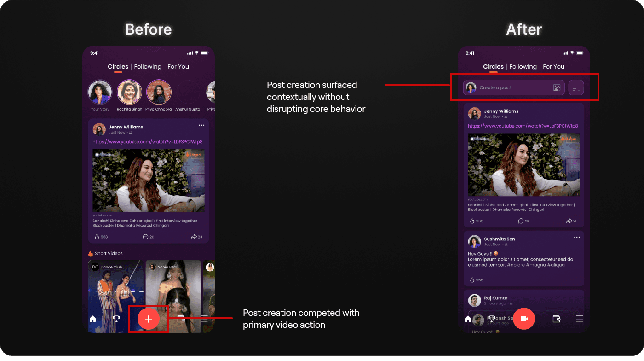Click "2 hours ago" under Raj Kumar
The width and height of the screenshot is (644, 361).
coord(494,303)
